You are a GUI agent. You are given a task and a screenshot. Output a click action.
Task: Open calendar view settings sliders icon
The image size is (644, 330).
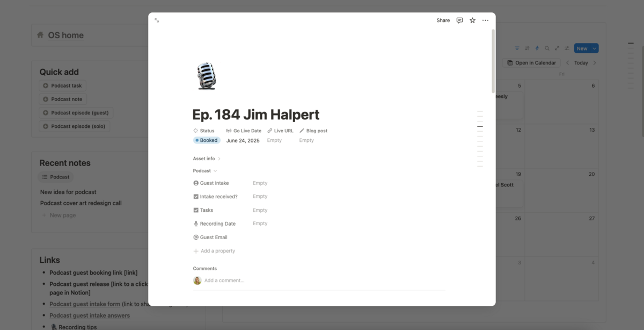click(x=567, y=48)
